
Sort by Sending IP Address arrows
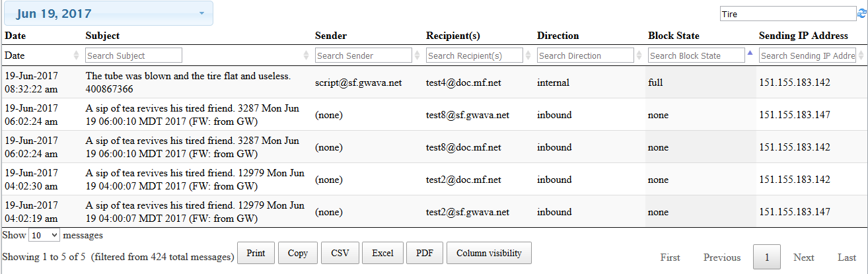point(861,55)
